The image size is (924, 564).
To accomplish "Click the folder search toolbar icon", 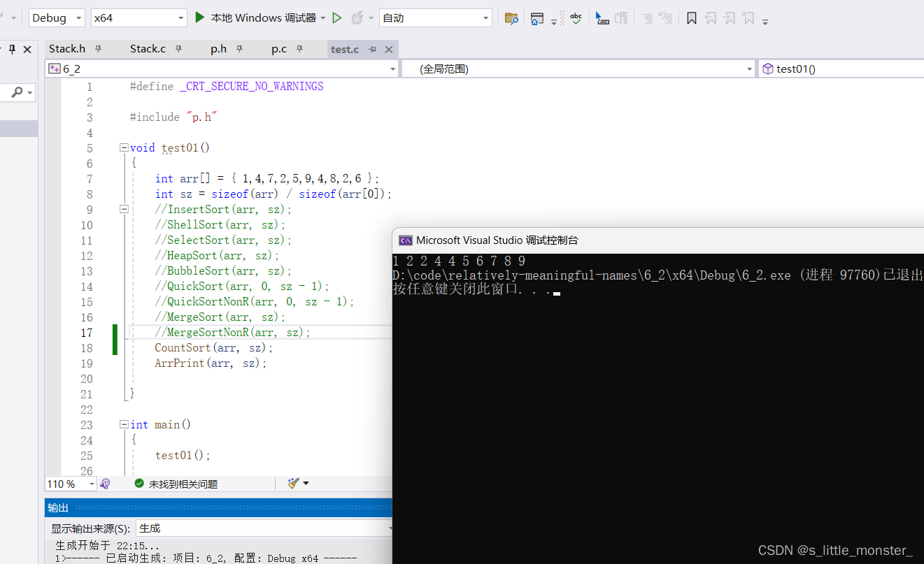I will coord(511,18).
